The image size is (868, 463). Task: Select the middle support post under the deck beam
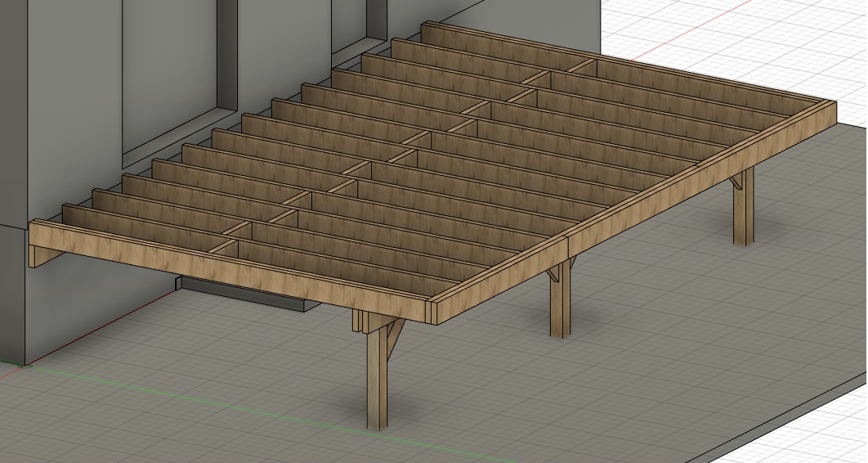560,299
